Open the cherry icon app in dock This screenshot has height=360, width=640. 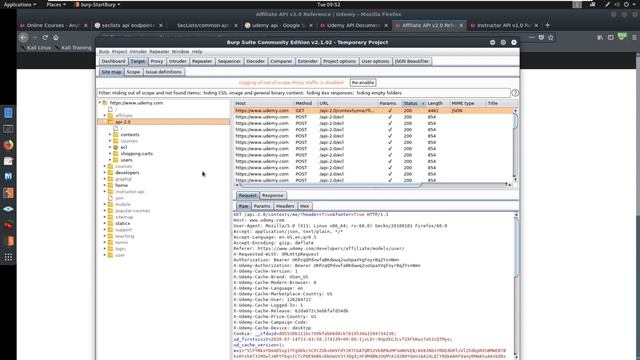pos(8,225)
